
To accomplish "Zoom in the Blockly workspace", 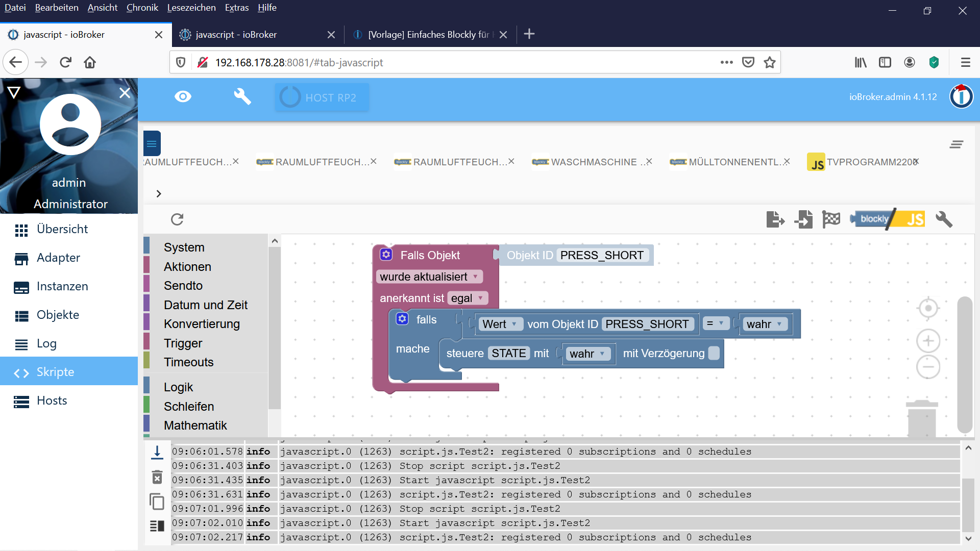I will (928, 341).
